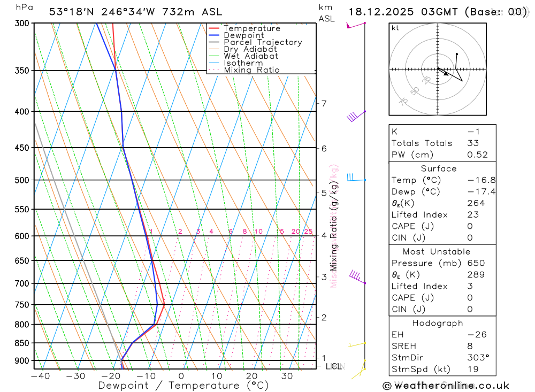The image size is (535, 392).
Task: Click the StmDir value 303°
Action: click(x=478, y=358)
